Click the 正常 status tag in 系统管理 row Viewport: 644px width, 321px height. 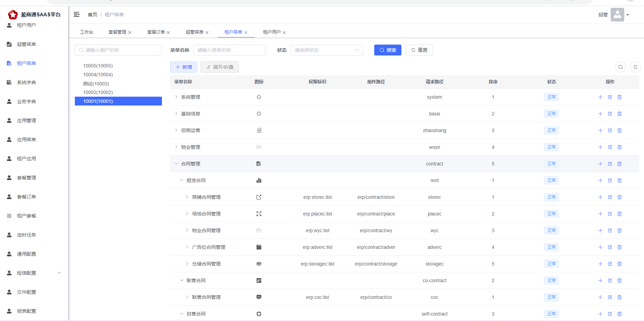(x=551, y=97)
